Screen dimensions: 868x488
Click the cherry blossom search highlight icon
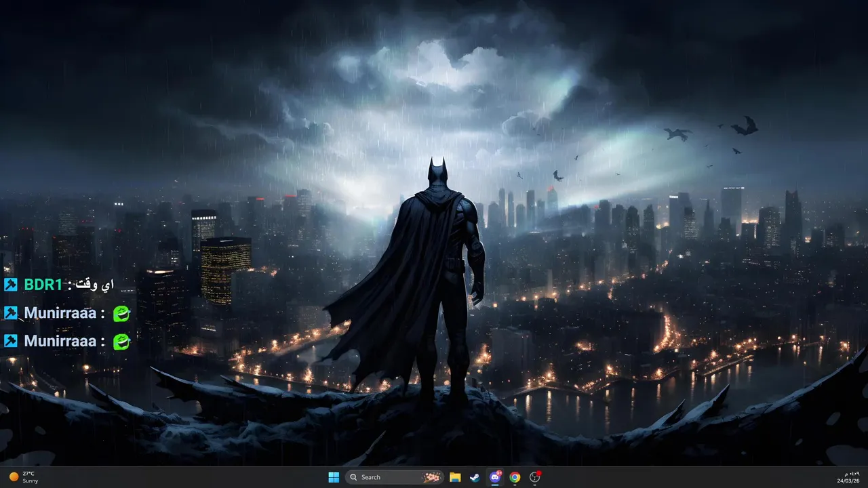pyautogui.click(x=431, y=477)
